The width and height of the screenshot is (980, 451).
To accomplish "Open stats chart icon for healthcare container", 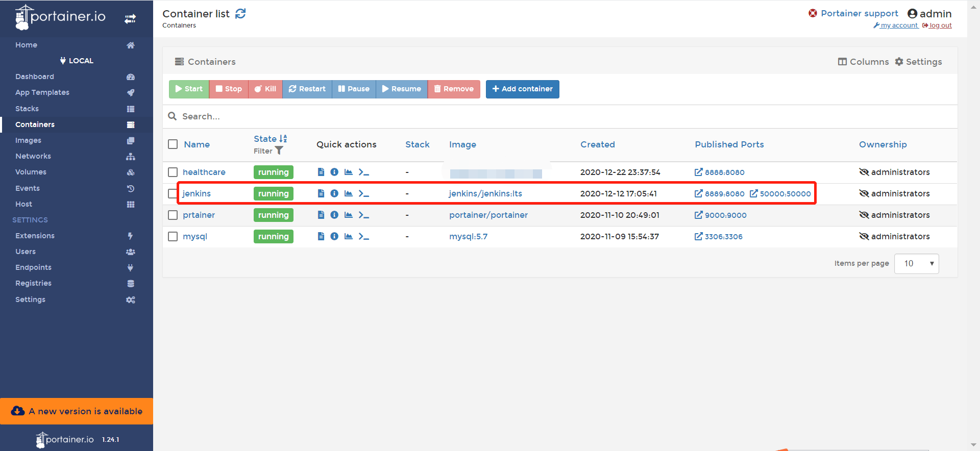I will click(x=349, y=172).
